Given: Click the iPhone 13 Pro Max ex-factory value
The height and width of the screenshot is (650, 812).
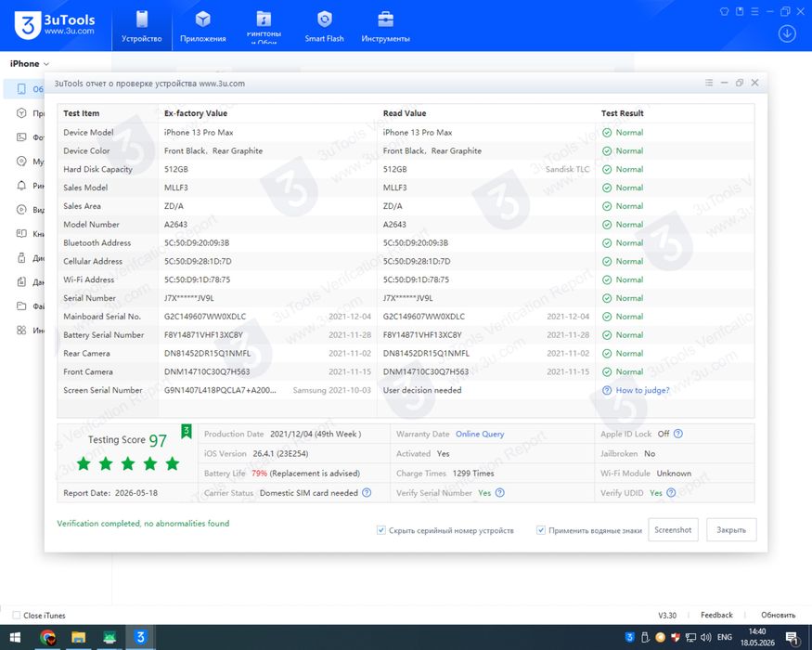Looking at the screenshot, I should [199, 132].
